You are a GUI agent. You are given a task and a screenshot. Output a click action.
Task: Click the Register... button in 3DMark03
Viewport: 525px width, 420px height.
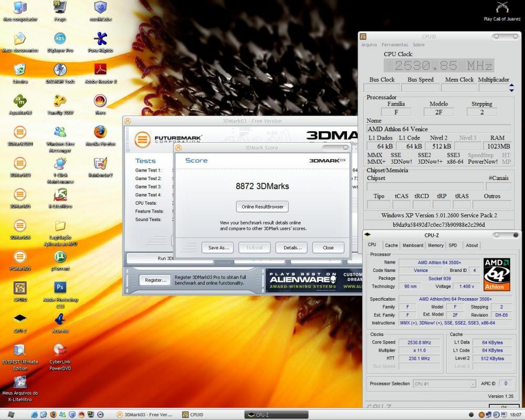(154, 280)
